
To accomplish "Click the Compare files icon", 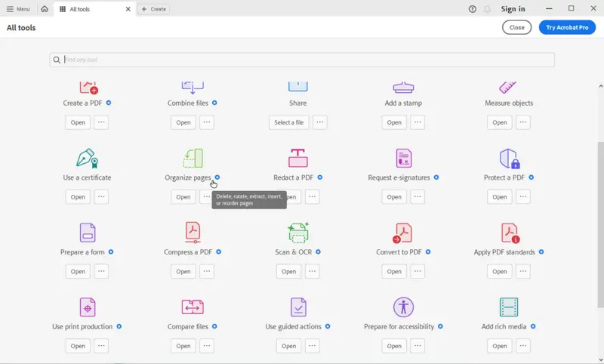I will click(193, 307).
